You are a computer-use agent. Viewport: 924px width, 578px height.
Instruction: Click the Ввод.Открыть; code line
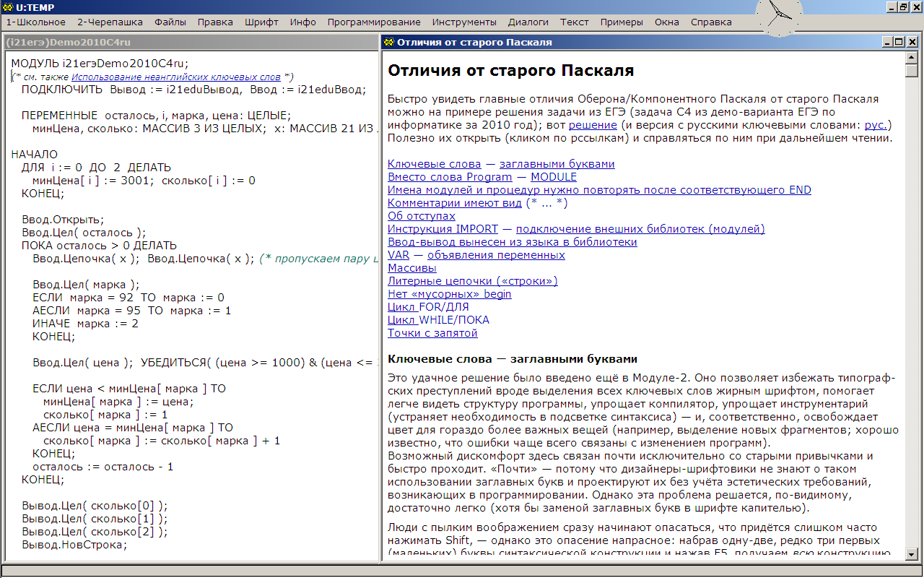[x=63, y=220]
